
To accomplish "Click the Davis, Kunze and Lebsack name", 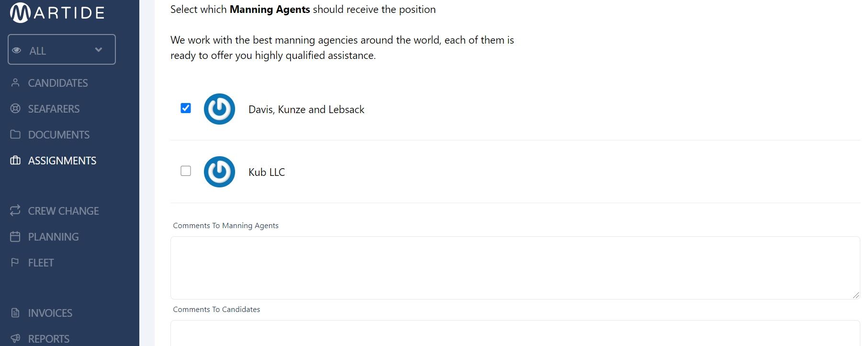I will coord(306,110).
